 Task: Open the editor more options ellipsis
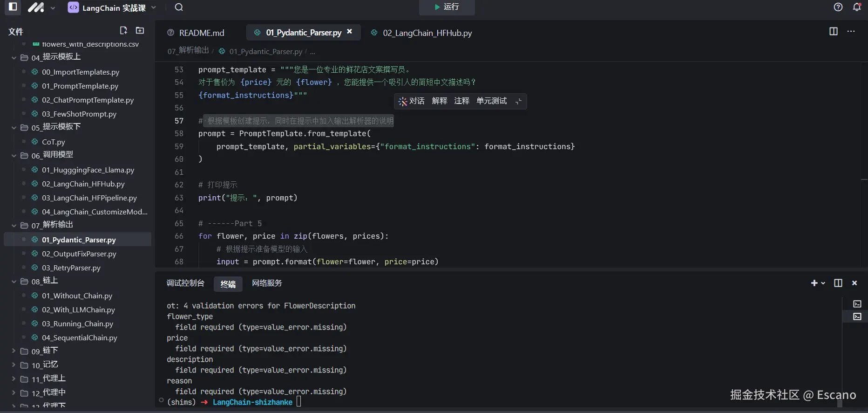(851, 31)
